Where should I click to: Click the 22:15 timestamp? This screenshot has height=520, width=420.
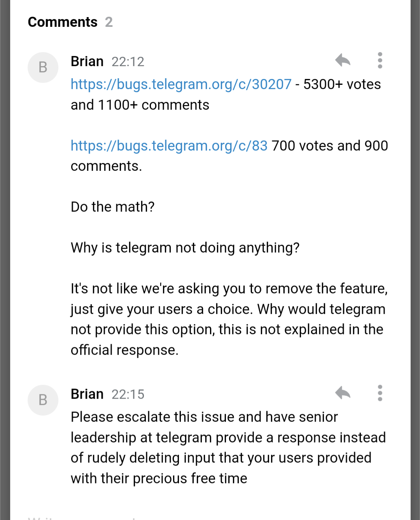(128, 395)
